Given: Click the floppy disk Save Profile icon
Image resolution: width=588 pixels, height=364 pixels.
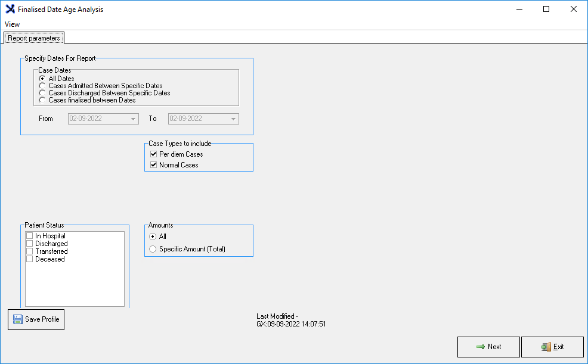Looking at the screenshot, I should (18, 319).
